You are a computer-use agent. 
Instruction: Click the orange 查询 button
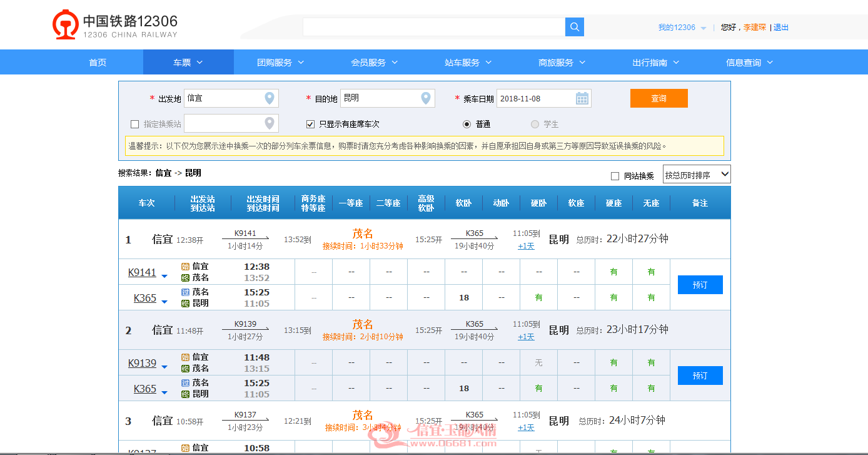tap(659, 98)
